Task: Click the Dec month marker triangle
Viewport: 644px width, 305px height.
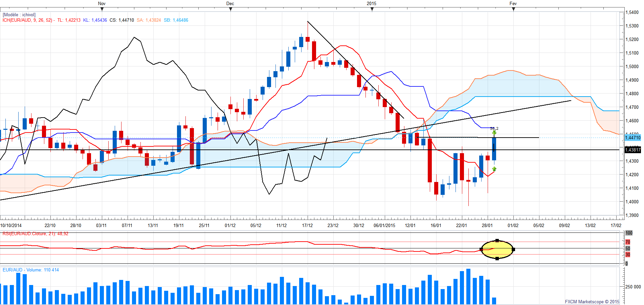Action: click(x=230, y=9)
